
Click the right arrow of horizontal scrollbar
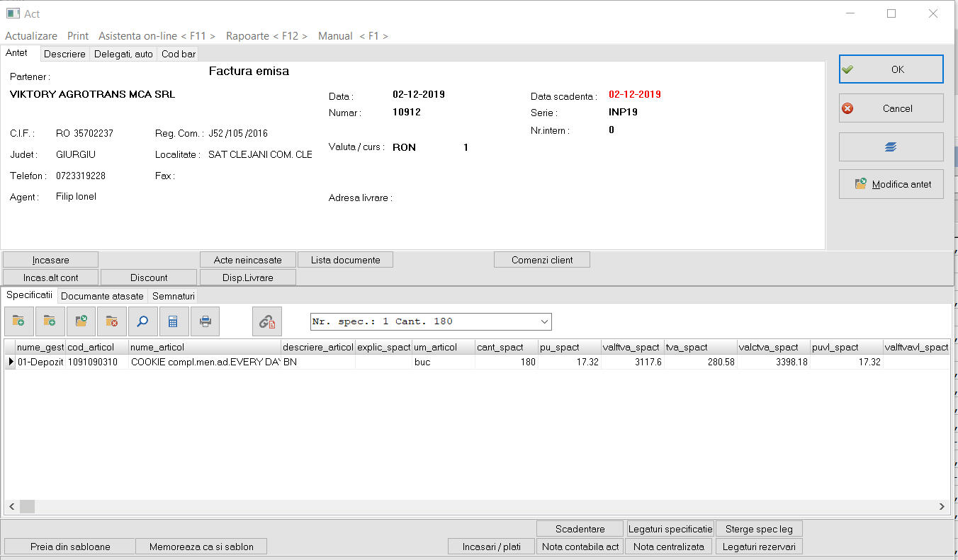(942, 506)
